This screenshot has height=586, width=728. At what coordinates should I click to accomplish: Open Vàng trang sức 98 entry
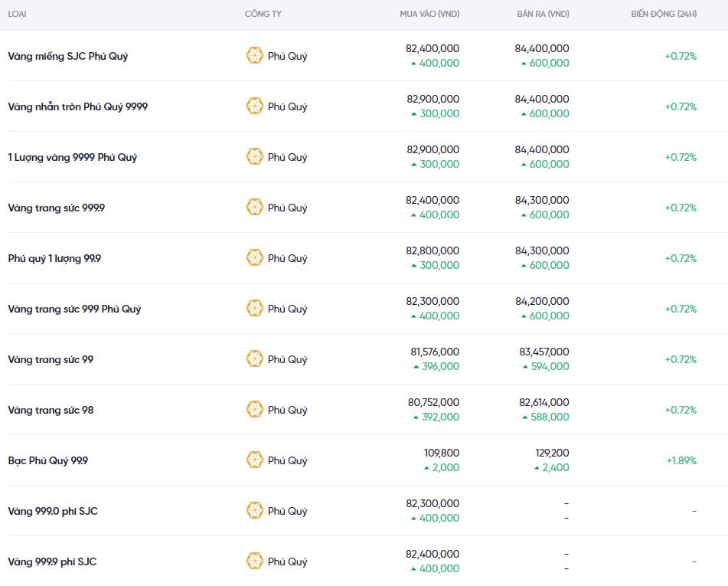click(x=51, y=410)
